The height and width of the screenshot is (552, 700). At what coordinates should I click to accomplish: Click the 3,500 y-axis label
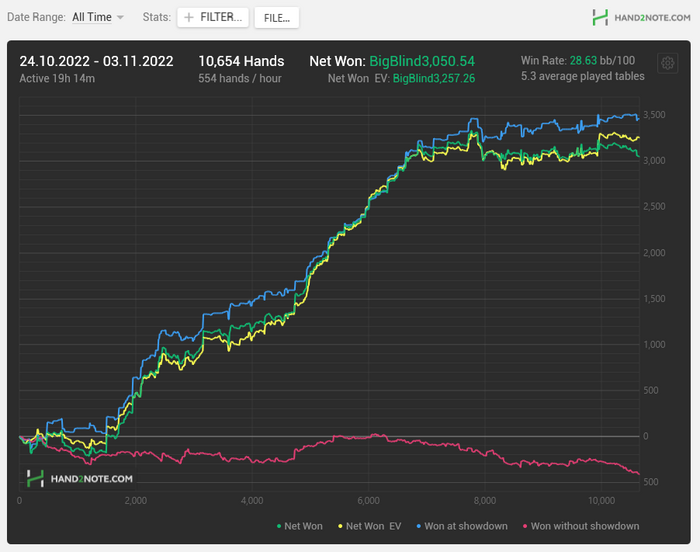(654, 115)
